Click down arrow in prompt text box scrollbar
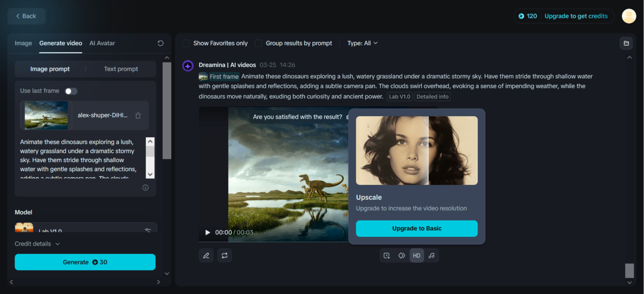Screen dimensions: 644x294 (150, 174)
